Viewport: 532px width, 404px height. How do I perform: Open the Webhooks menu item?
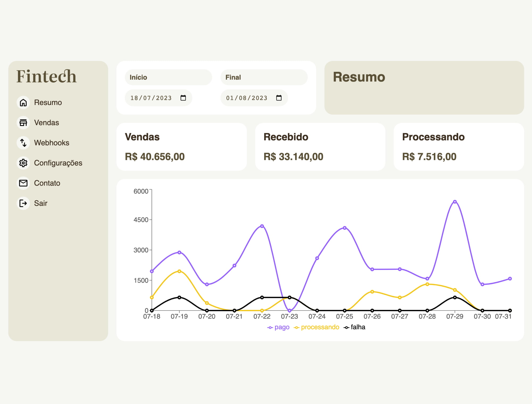pos(52,143)
